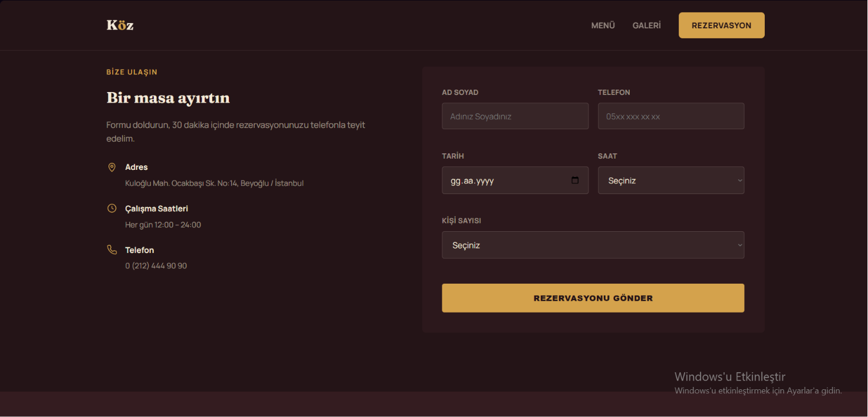868x417 pixels.
Task: Click the map pin icon beside Adres
Action: (111, 168)
